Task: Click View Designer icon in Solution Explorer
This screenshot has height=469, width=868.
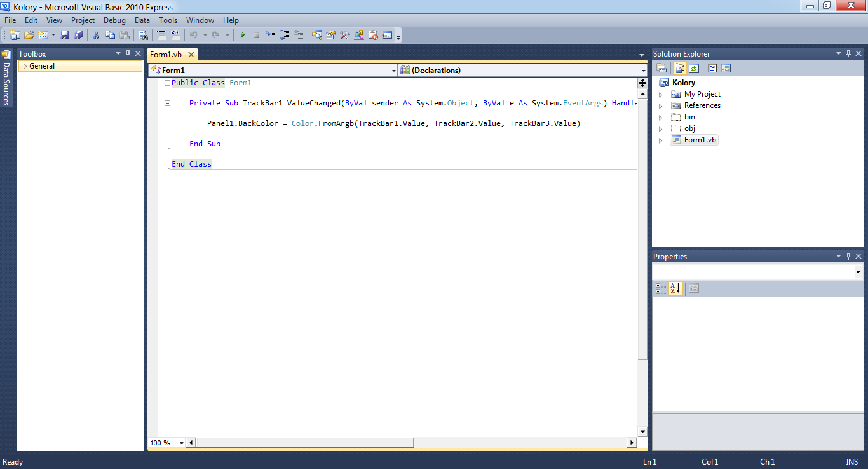Action: point(726,68)
